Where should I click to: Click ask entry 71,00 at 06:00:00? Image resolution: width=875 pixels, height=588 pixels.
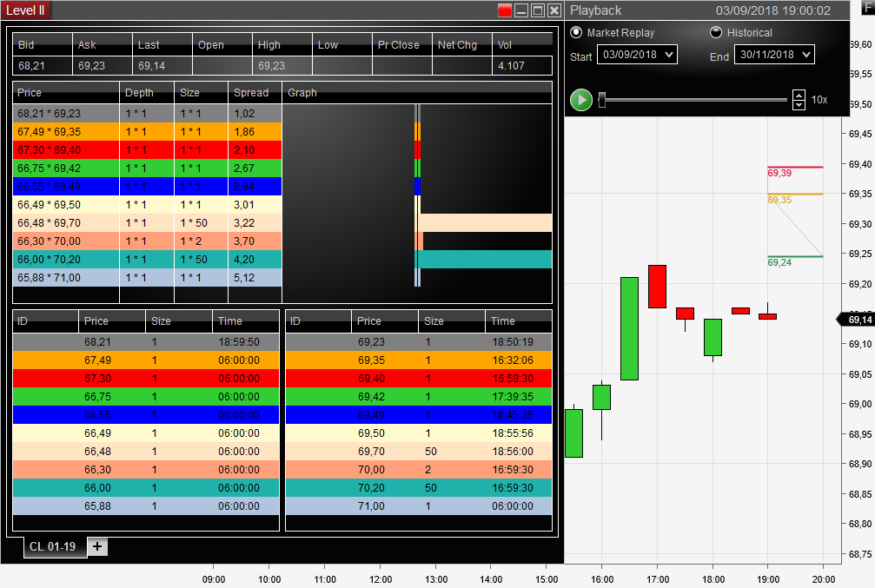pyautogui.click(x=419, y=506)
